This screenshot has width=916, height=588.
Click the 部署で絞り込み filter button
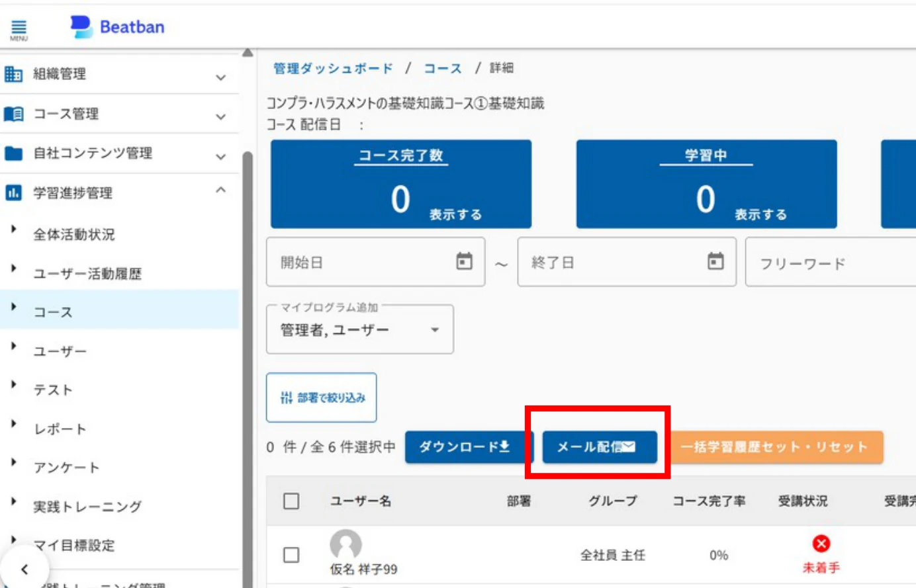(x=322, y=398)
